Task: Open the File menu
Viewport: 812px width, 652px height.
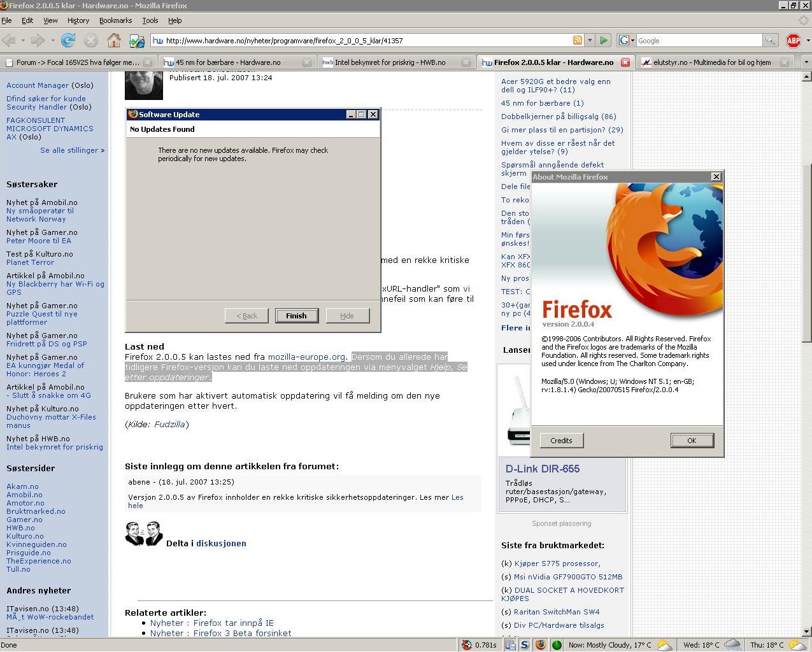Action: pyautogui.click(x=6, y=20)
